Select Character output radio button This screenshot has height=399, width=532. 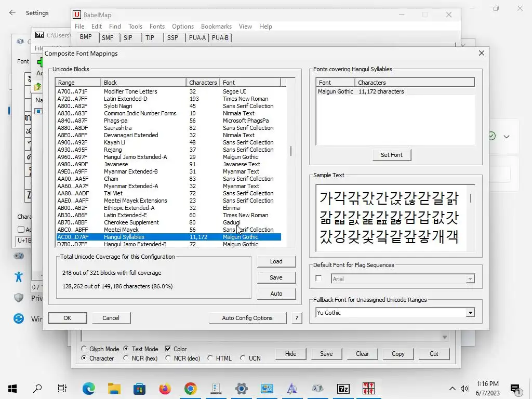click(84, 358)
